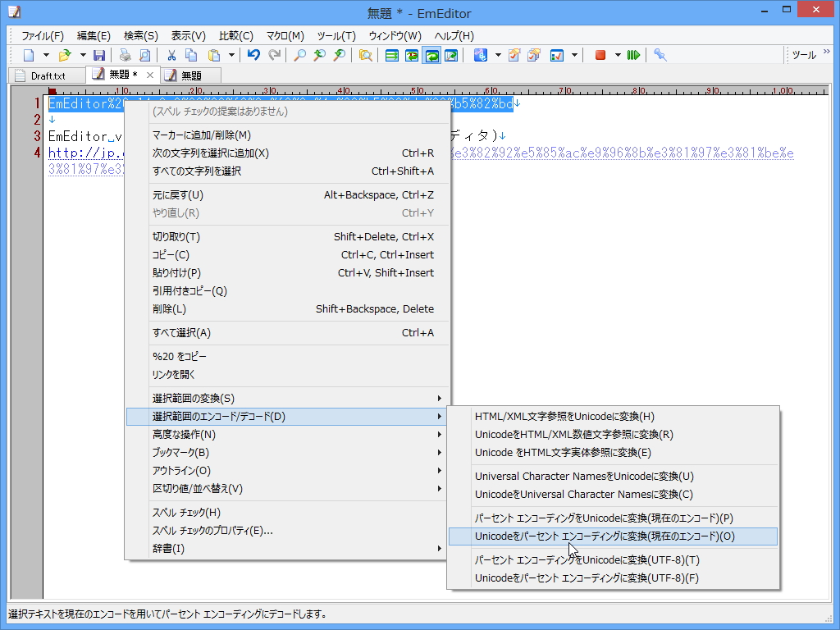Open the 比較(C) menu

pos(235,36)
